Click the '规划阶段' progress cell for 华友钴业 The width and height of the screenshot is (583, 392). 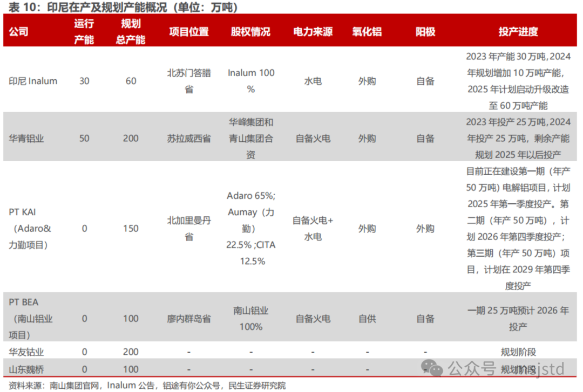(x=518, y=352)
